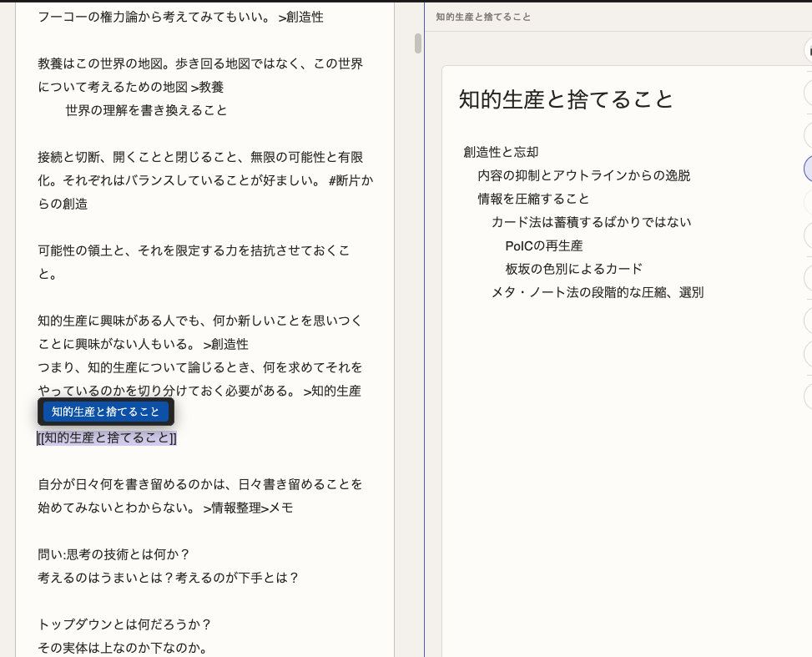Click the large page title 知的生産と捨てること
The image size is (812, 657).
click(566, 99)
